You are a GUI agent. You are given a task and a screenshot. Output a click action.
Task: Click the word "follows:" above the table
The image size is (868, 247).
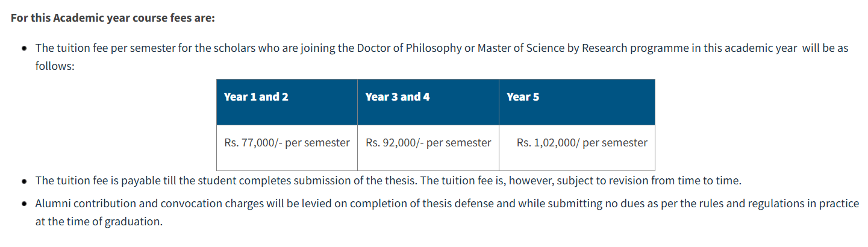pyautogui.click(x=54, y=66)
